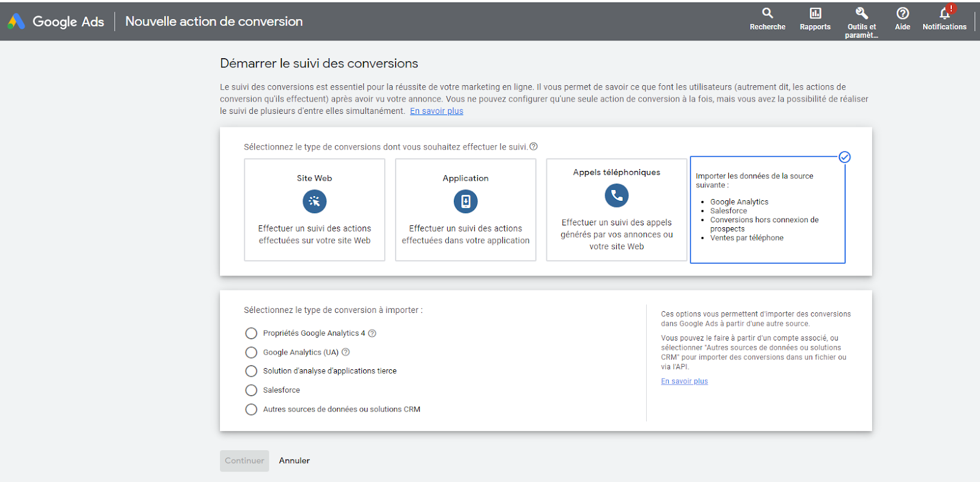The width and height of the screenshot is (980, 482).
Task: Click the Annuler button
Action: coord(295,461)
